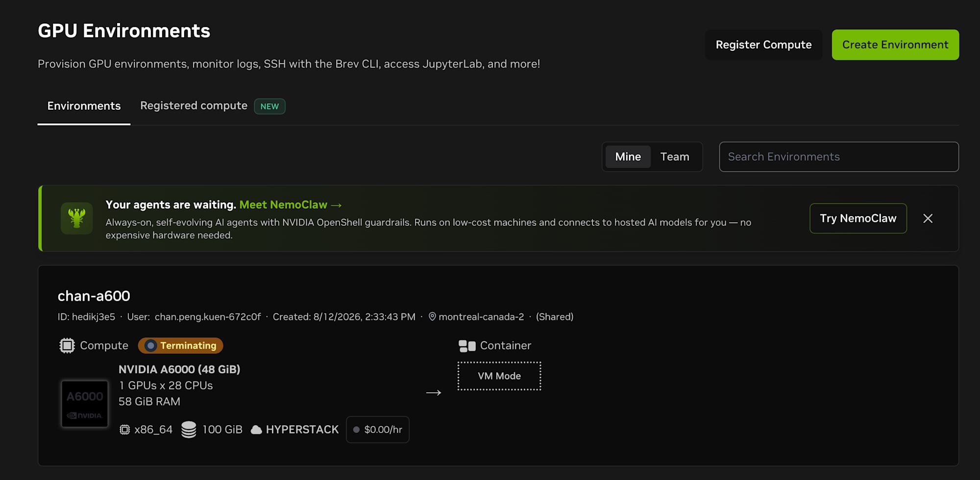Click the Compute chip icon

click(x=67, y=346)
